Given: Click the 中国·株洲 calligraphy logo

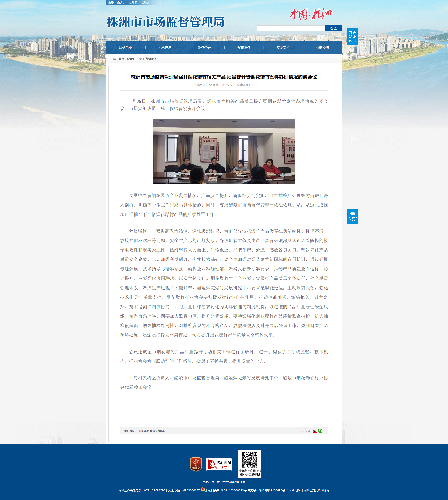Looking at the screenshot, I should [x=311, y=14].
